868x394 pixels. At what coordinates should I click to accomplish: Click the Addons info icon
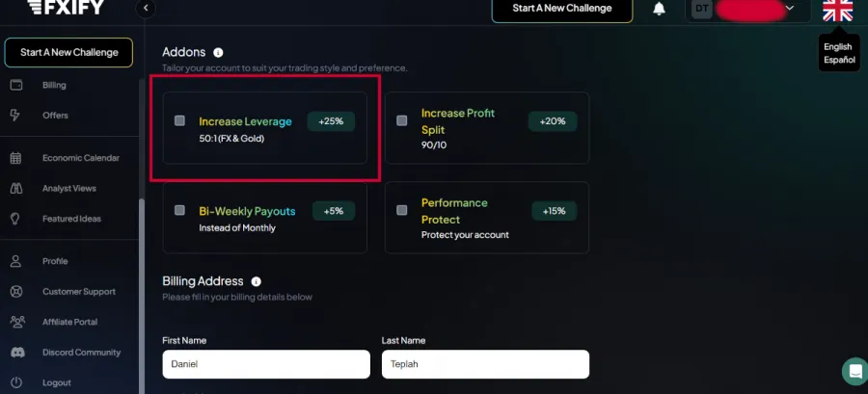pyautogui.click(x=218, y=52)
